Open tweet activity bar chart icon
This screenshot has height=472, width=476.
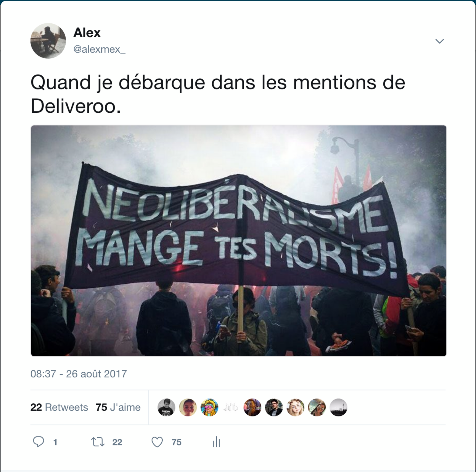216,442
